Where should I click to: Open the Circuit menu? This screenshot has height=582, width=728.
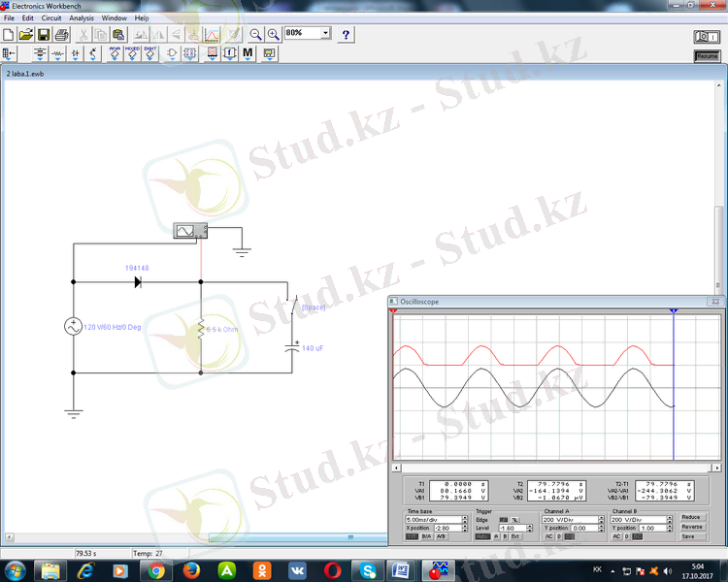(50, 17)
